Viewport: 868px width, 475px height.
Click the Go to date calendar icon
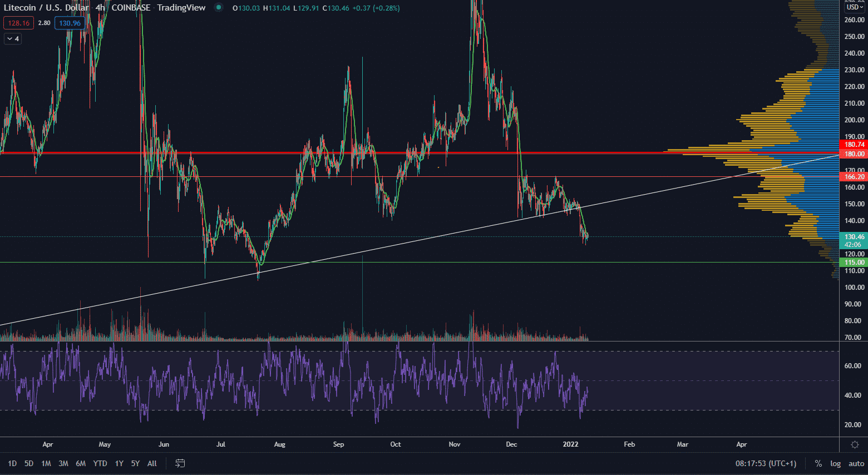point(180,463)
